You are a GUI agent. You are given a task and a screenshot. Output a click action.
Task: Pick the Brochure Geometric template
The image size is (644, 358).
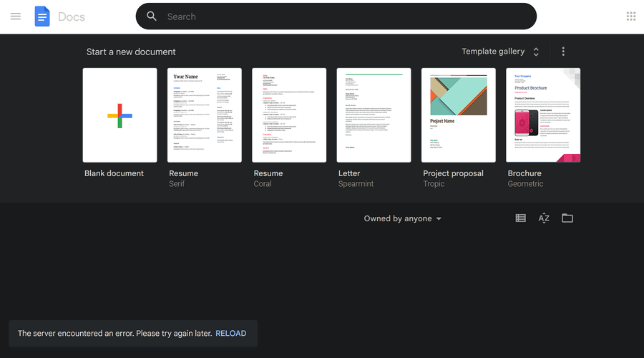coord(543,115)
